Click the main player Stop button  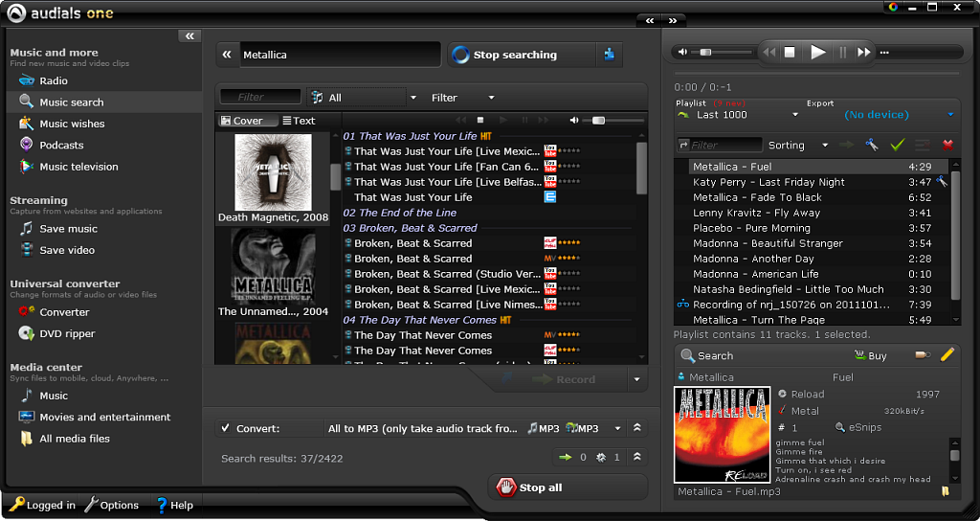[790, 53]
